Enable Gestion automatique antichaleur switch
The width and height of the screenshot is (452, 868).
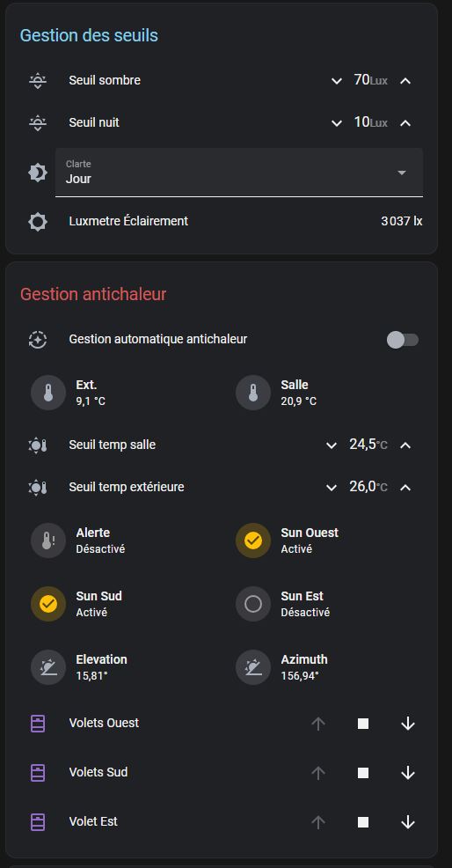(x=402, y=340)
